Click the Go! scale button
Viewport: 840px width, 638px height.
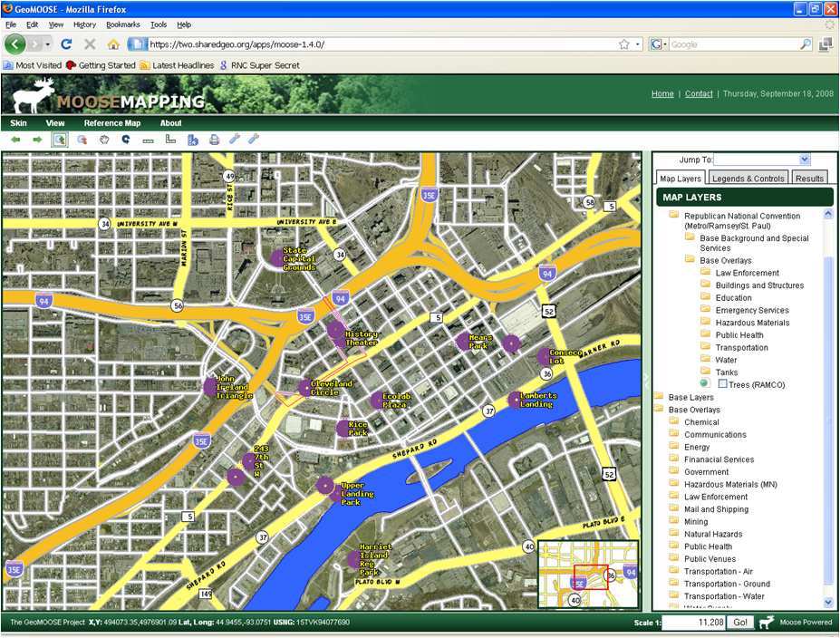(x=740, y=622)
